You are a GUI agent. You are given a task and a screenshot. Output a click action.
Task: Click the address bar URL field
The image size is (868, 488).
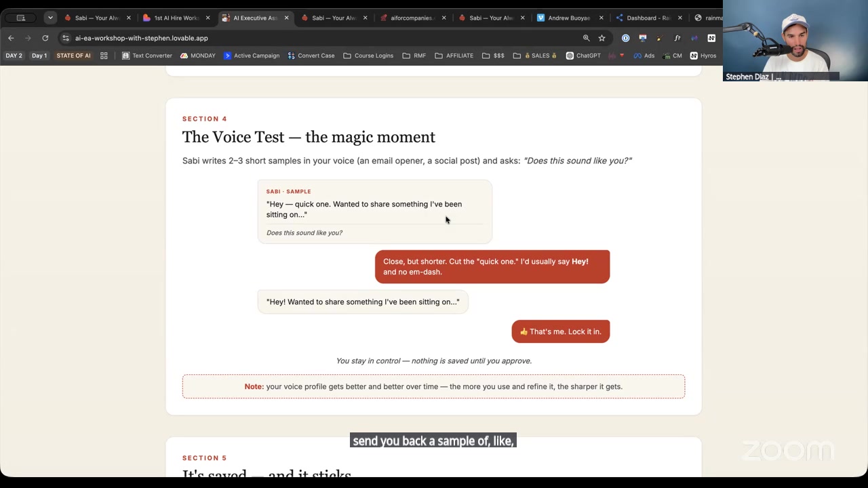coord(319,38)
